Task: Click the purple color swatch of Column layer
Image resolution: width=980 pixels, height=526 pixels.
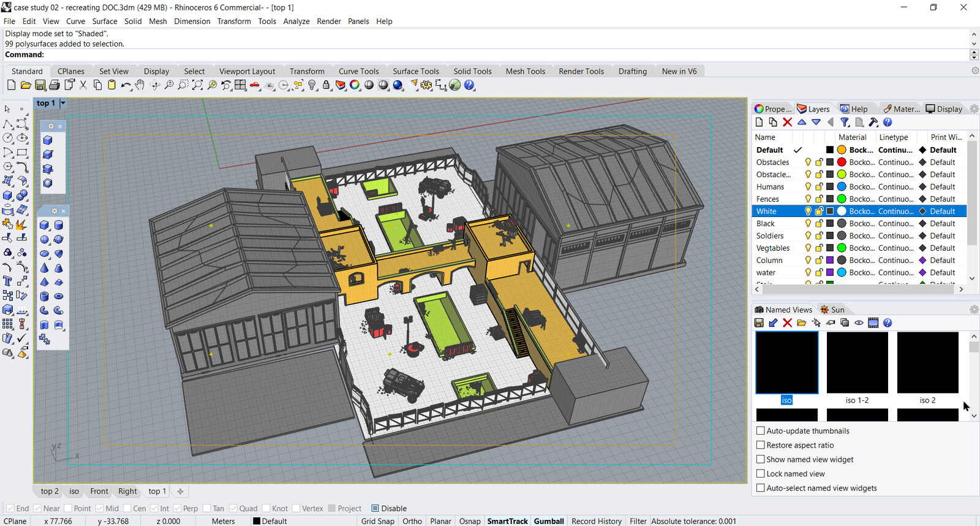Action: [830, 260]
